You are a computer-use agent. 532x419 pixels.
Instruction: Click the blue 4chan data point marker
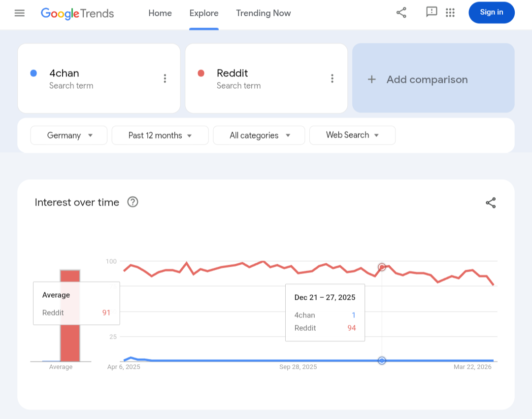(x=382, y=361)
